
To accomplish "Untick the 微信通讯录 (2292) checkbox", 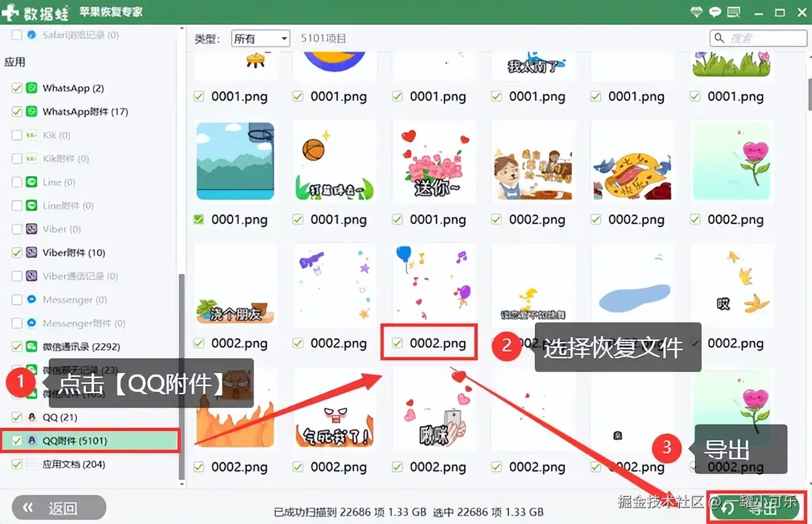I will 17,347.
